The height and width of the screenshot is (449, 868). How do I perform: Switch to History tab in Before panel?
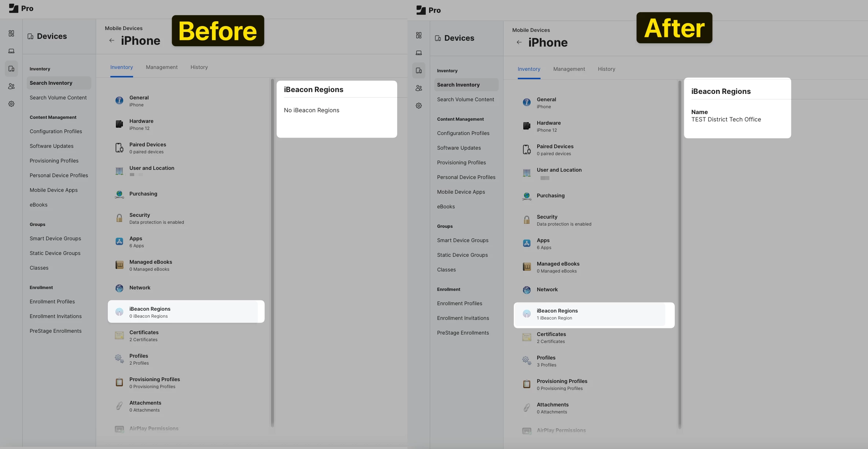tap(199, 67)
